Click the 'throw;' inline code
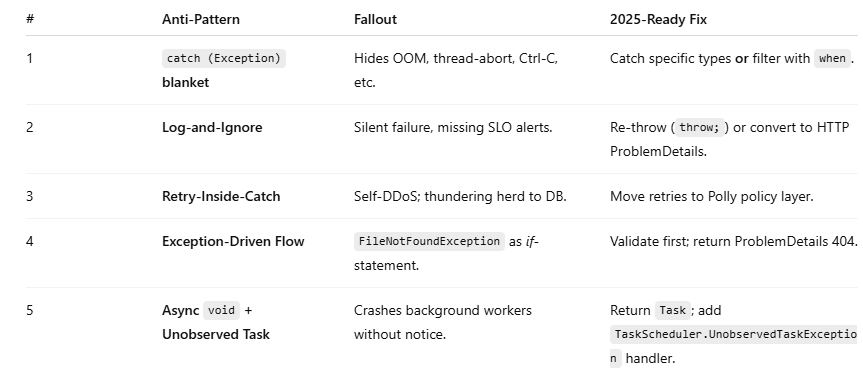 [x=699, y=128]
